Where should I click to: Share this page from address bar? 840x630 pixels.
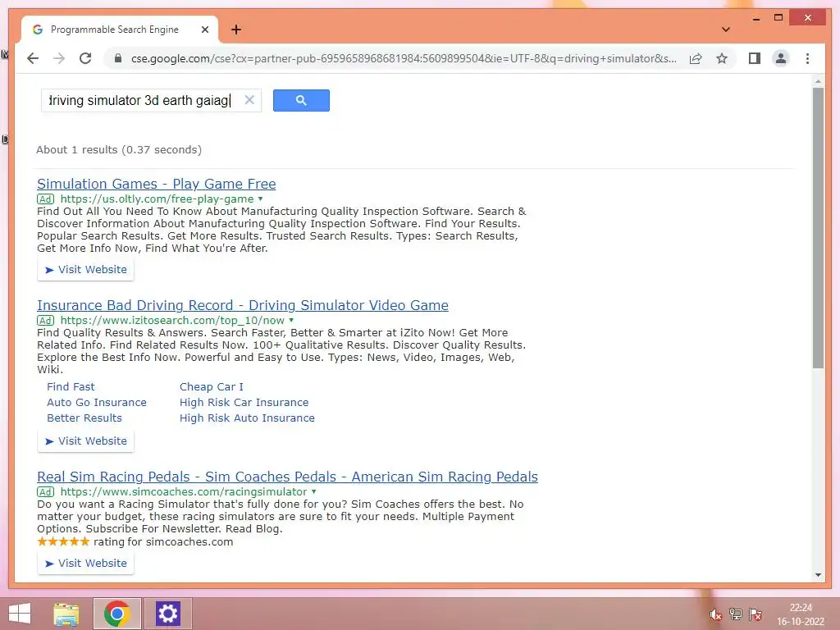tap(696, 58)
